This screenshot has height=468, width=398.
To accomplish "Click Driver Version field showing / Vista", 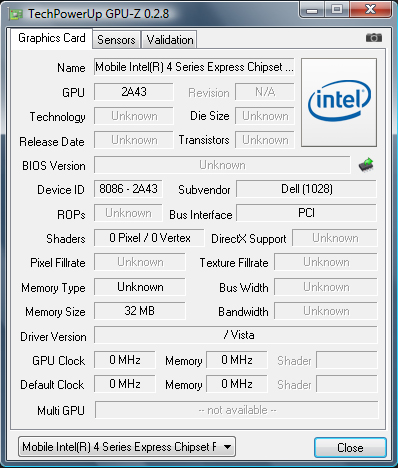I will coord(236,335).
